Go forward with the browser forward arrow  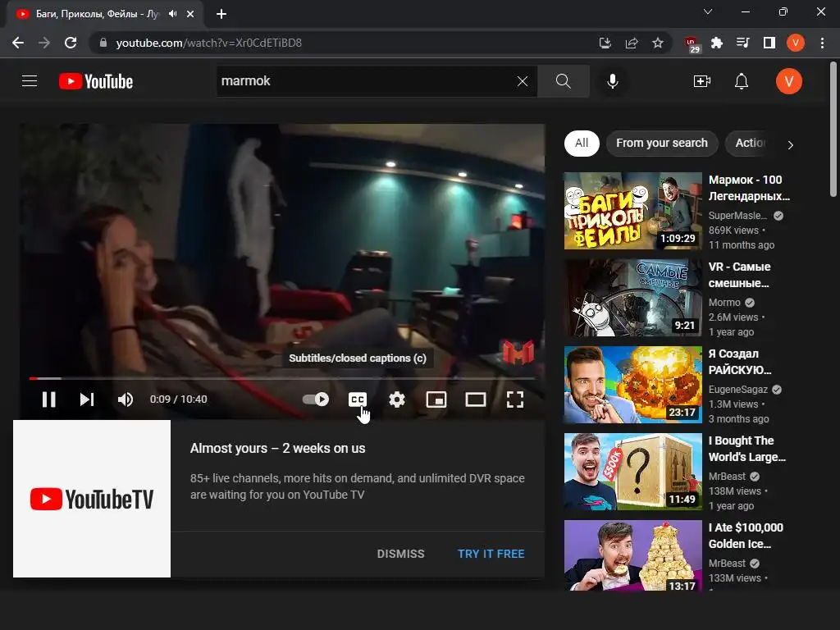pyautogui.click(x=44, y=43)
